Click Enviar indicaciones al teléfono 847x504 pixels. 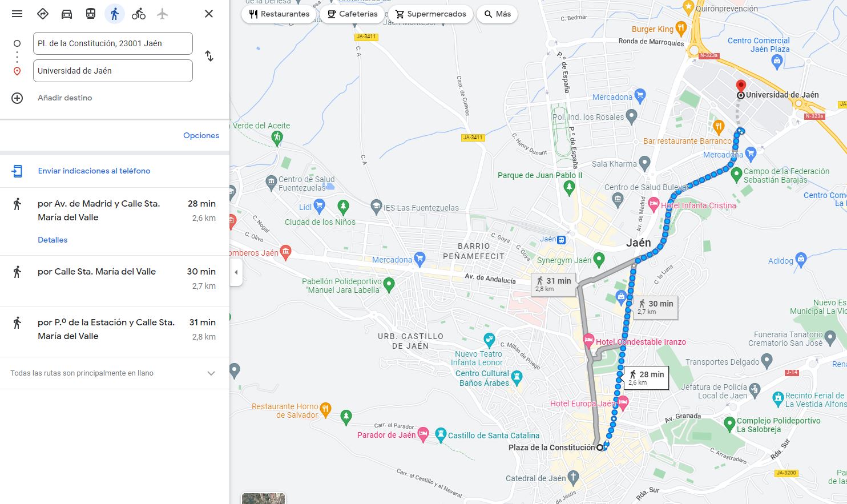pos(94,171)
